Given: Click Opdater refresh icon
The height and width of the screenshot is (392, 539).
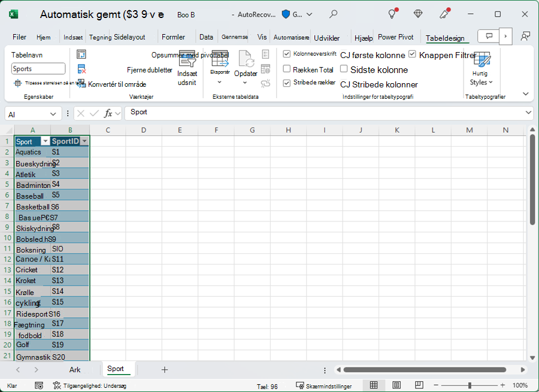Looking at the screenshot, I should (x=246, y=59).
